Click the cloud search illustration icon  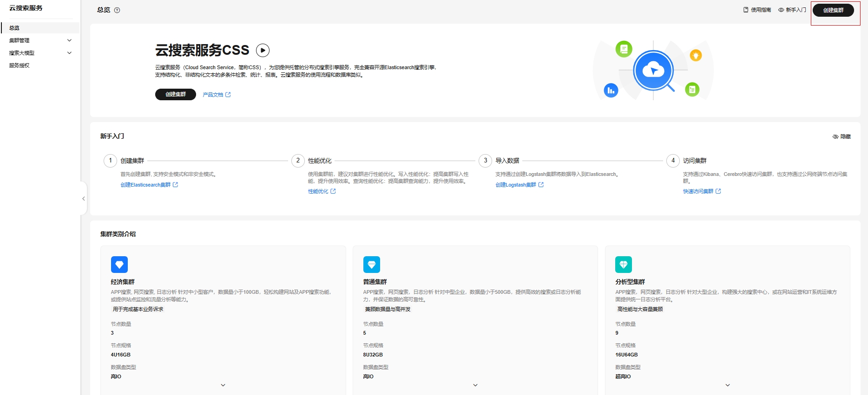(653, 71)
